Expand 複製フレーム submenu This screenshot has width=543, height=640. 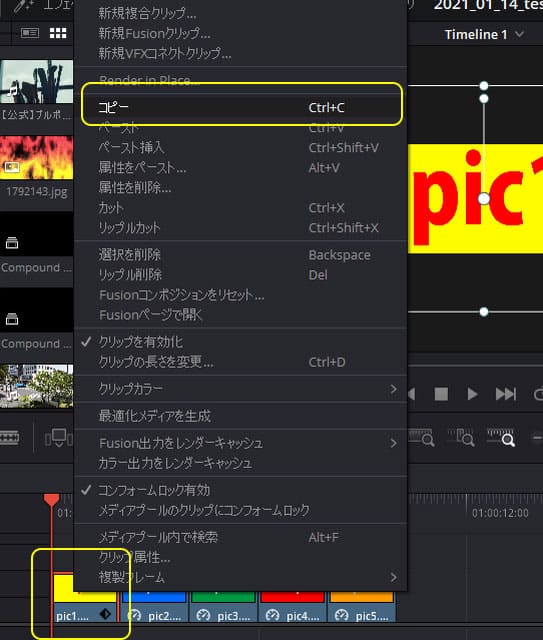(x=241, y=577)
